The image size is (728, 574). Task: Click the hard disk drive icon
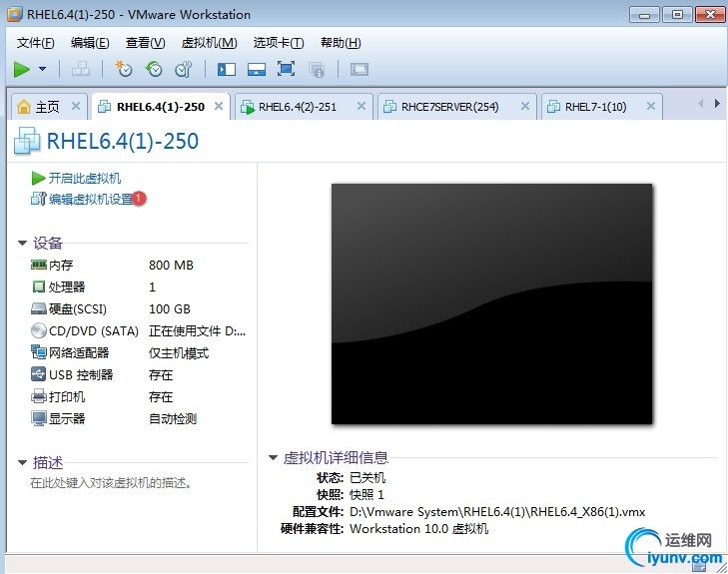click(39, 308)
